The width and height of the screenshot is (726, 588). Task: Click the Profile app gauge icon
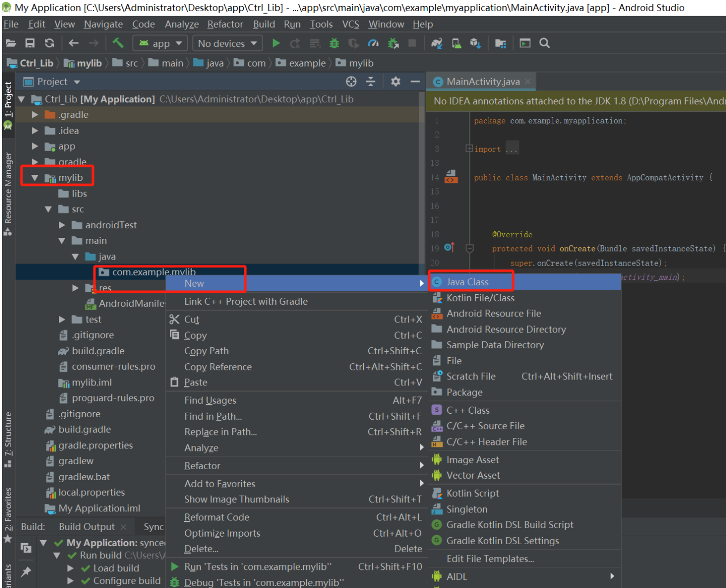(373, 43)
